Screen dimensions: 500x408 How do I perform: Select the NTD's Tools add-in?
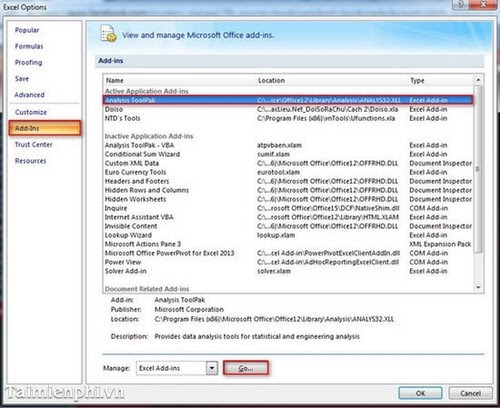(x=288, y=118)
